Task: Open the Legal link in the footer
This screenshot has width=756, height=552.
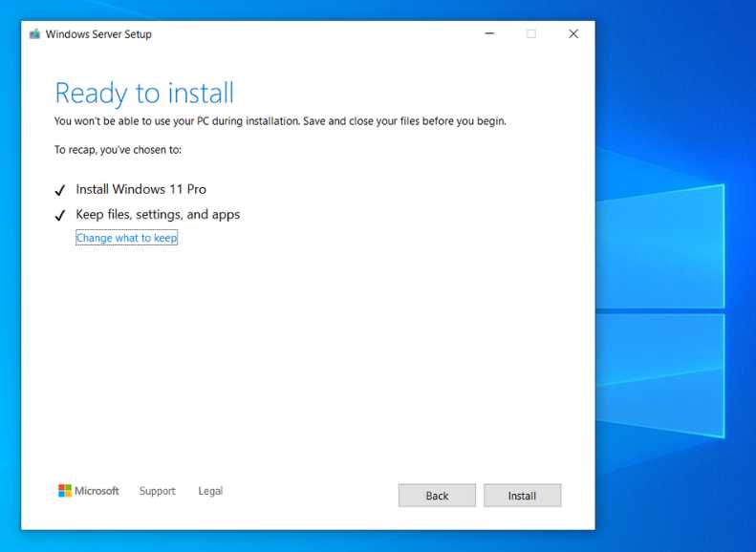Action: [210, 491]
